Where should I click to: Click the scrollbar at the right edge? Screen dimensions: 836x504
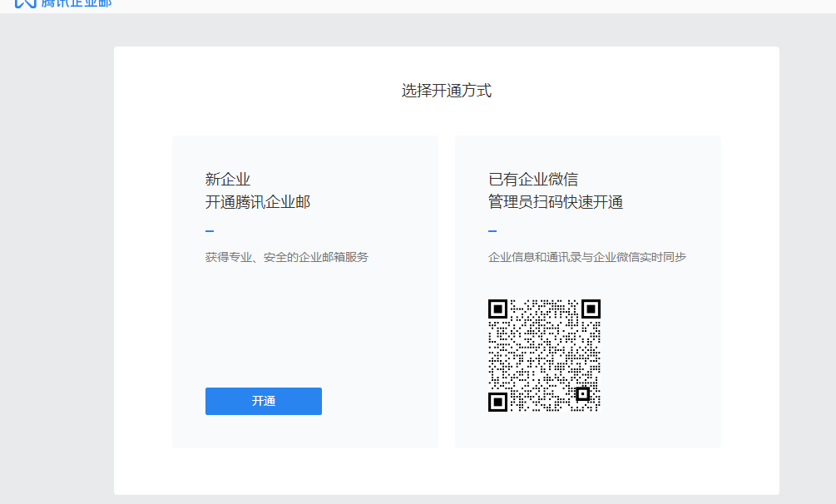pos(833,250)
